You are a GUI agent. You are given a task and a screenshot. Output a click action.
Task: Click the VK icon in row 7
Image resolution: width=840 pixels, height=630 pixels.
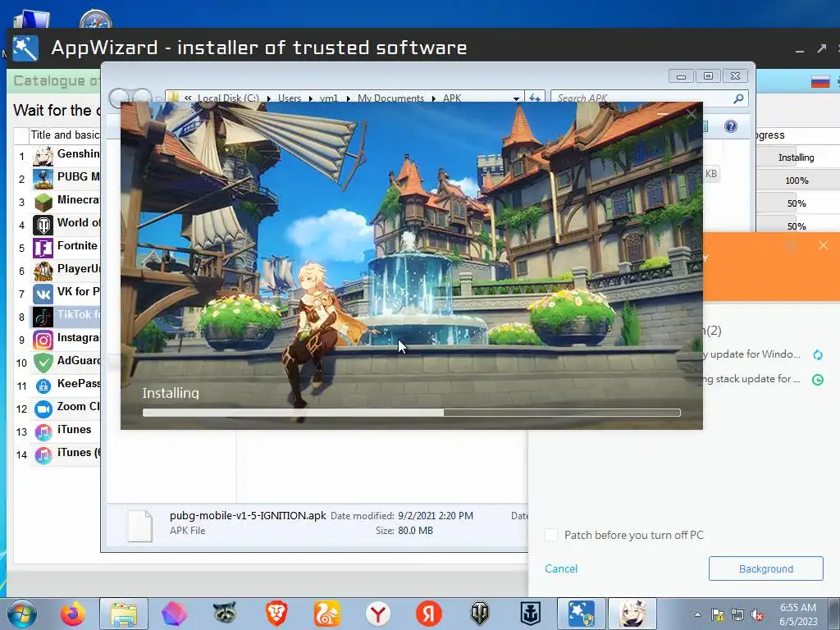coord(43,294)
